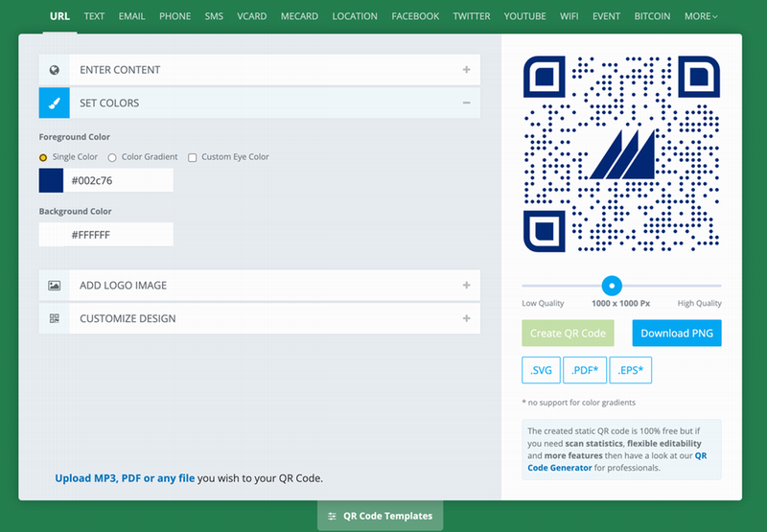
Task: Open the LOCATION tab
Action: (x=355, y=16)
